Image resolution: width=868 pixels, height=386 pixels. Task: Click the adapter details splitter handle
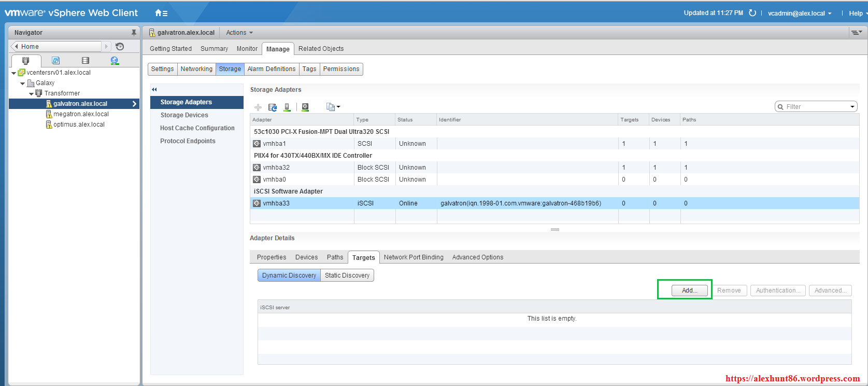pos(554,229)
